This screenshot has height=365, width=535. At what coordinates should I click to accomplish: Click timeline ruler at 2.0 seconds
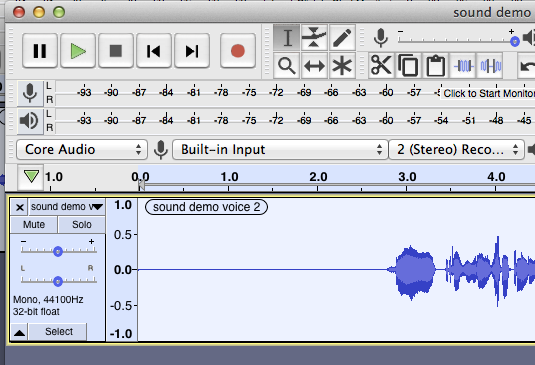coord(318,177)
